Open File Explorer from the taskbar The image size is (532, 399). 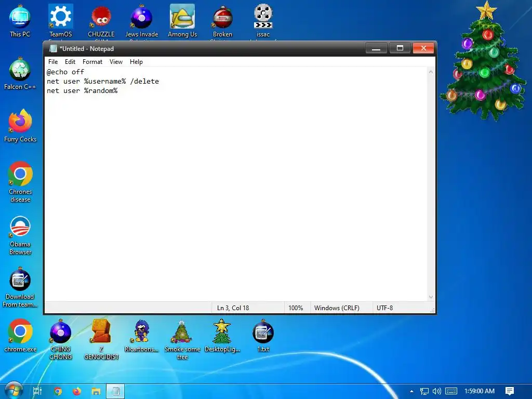click(x=96, y=391)
